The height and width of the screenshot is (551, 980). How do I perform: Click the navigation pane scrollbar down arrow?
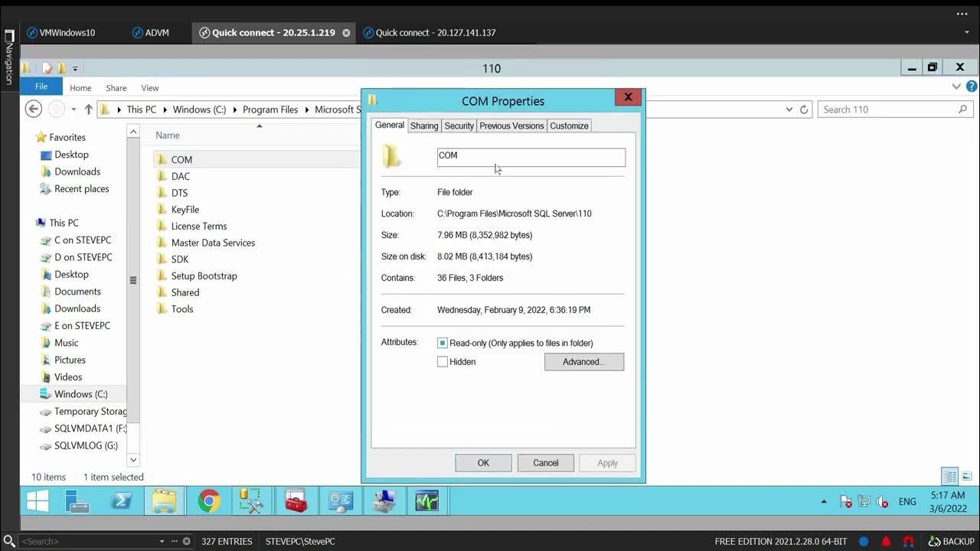click(x=133, y=460)
